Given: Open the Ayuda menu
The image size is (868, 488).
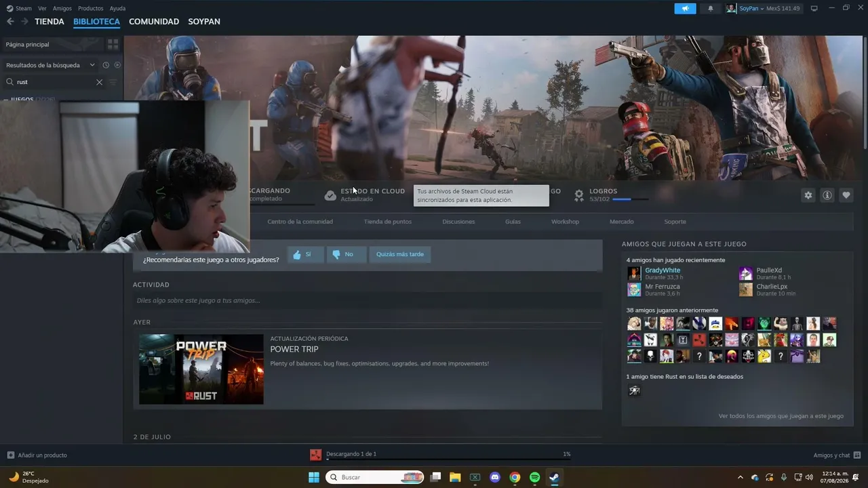Looking at the screenshot, I should (117, 9).
